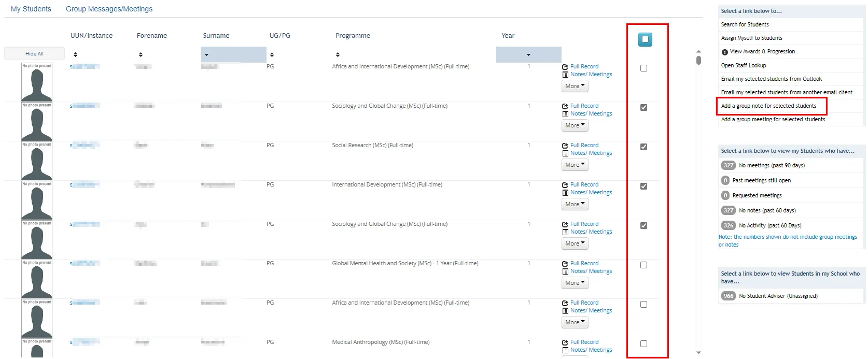Screen dimensions: 868x359
Task: Click Notes/Meetings icon in second Sociology row
Action: point(565,232)
